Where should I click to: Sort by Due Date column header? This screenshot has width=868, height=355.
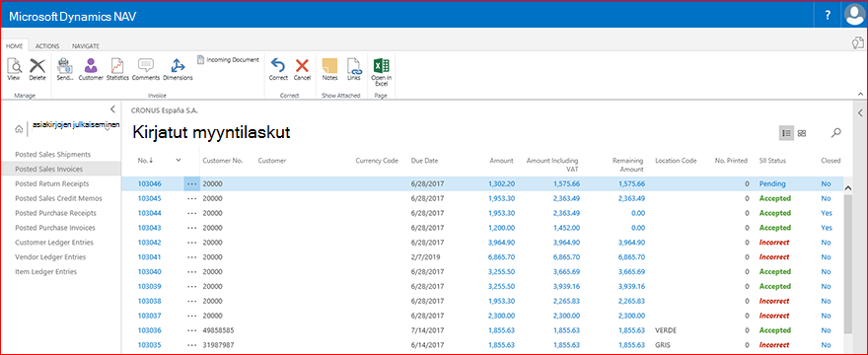coord(424,161)
